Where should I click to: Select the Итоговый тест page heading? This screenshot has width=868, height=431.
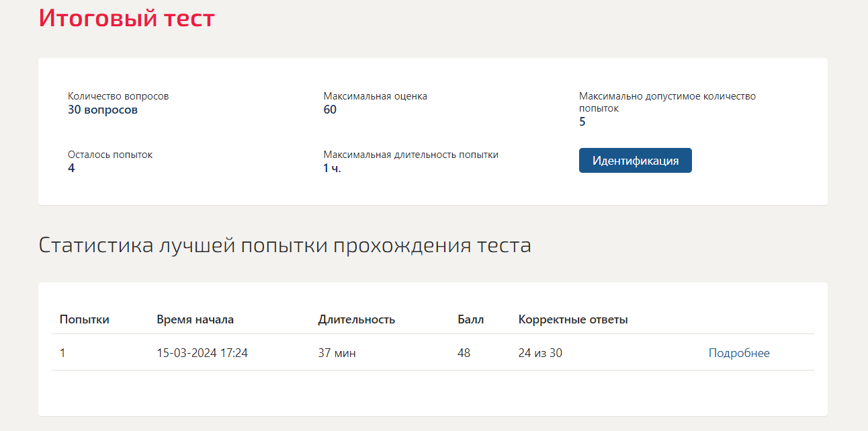(127, 17)
